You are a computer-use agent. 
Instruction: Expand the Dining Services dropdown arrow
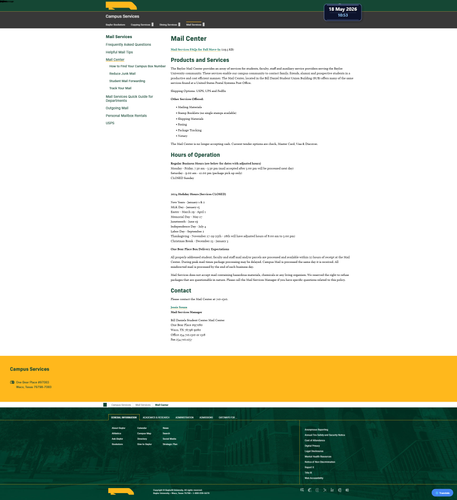coord(179,24)
